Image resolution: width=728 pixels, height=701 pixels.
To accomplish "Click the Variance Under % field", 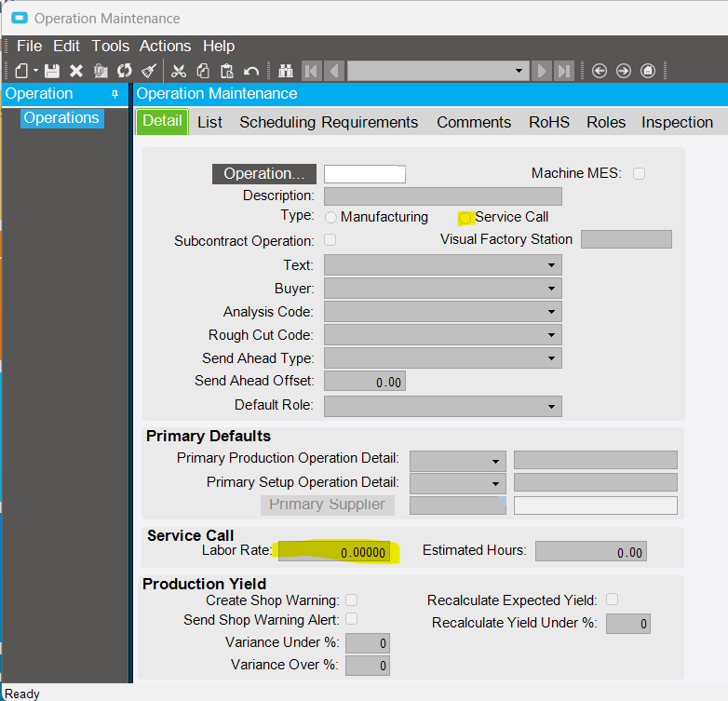I will [x=367, y=643].
